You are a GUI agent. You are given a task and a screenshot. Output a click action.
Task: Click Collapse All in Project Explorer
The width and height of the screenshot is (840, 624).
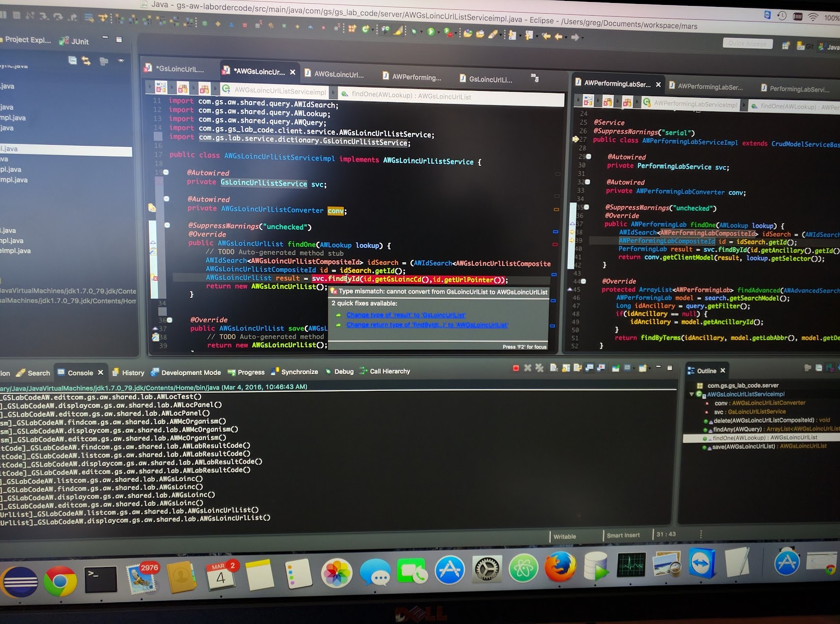coord(73,60)
